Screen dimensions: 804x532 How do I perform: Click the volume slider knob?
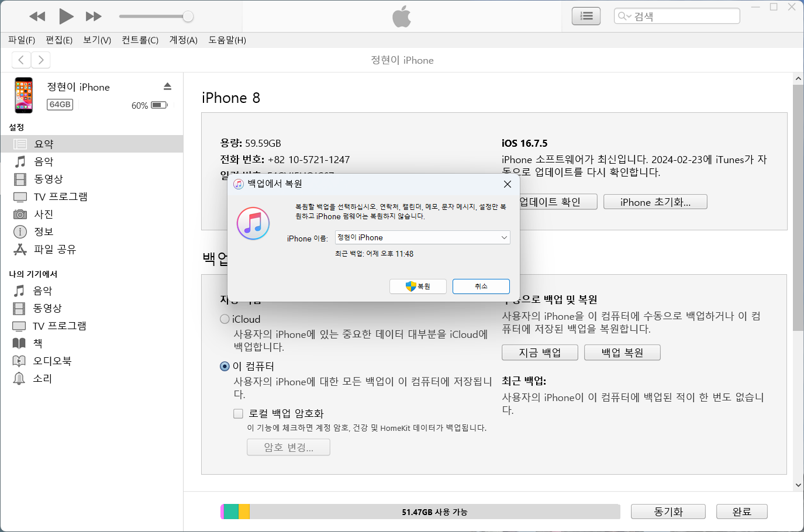pos(188,16)
